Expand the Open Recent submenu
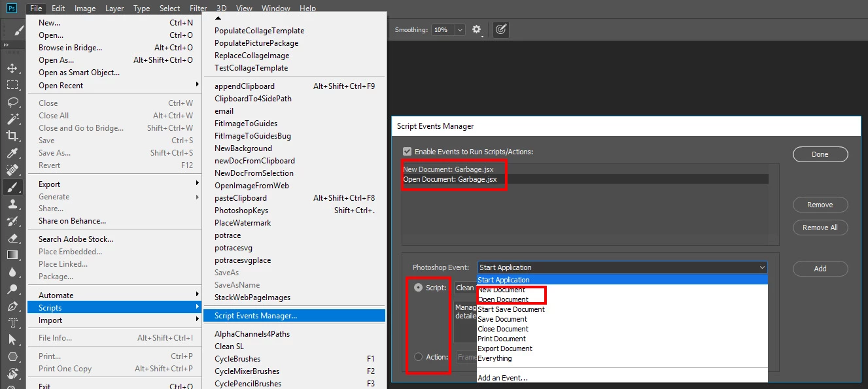 [119, 86]
